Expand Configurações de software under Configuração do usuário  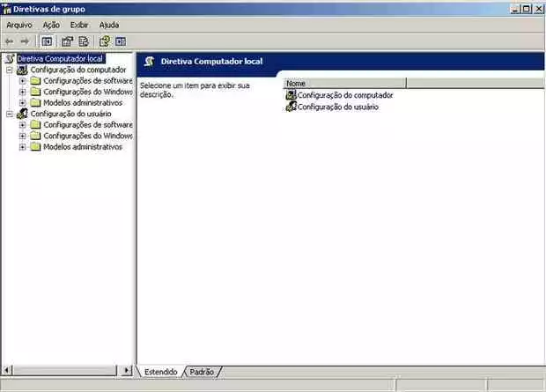pos(23,125)
